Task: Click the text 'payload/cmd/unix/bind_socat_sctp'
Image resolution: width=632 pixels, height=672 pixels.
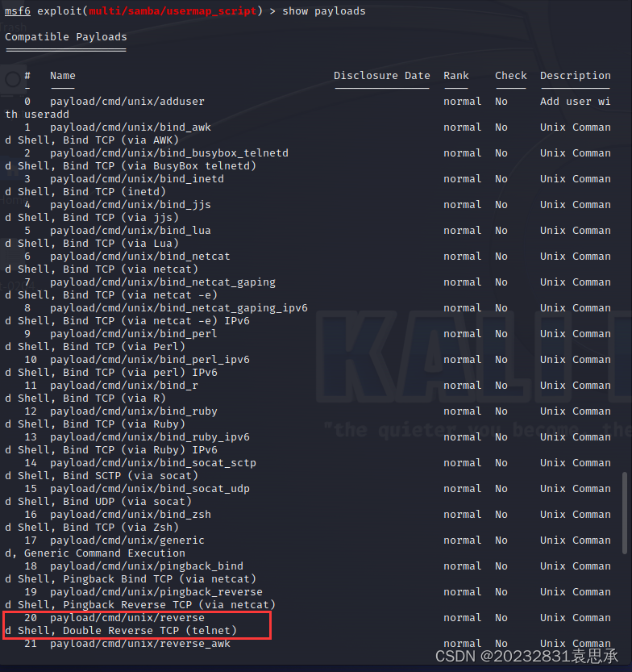Action: (153, 463)
